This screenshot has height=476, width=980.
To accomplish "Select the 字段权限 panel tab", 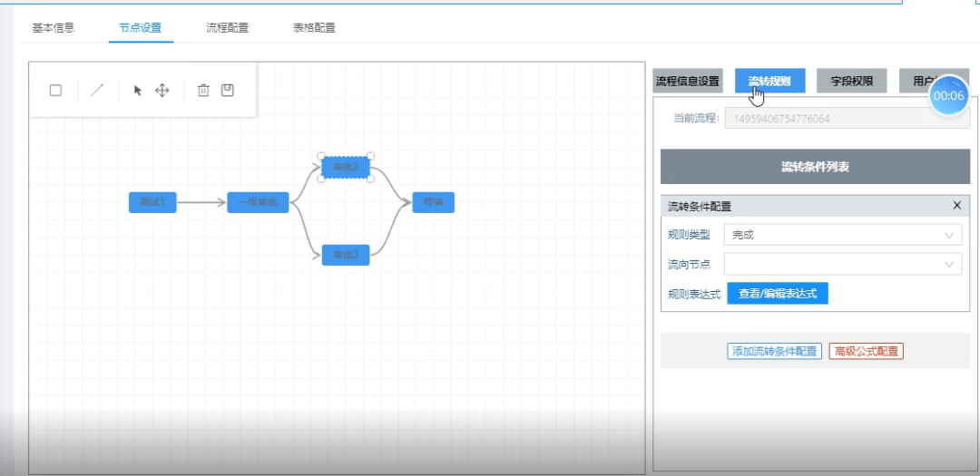I will pos(852,81).
